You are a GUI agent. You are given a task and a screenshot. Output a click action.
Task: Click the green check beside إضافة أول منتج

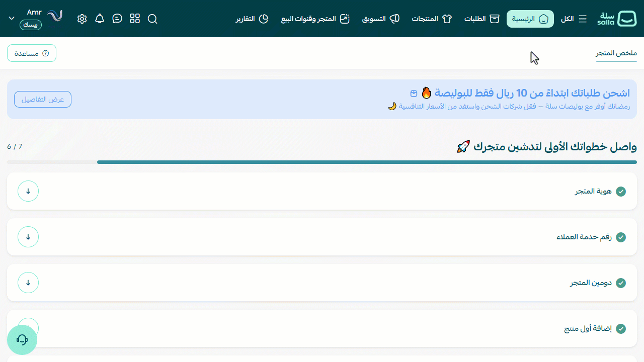coord(621,329)
